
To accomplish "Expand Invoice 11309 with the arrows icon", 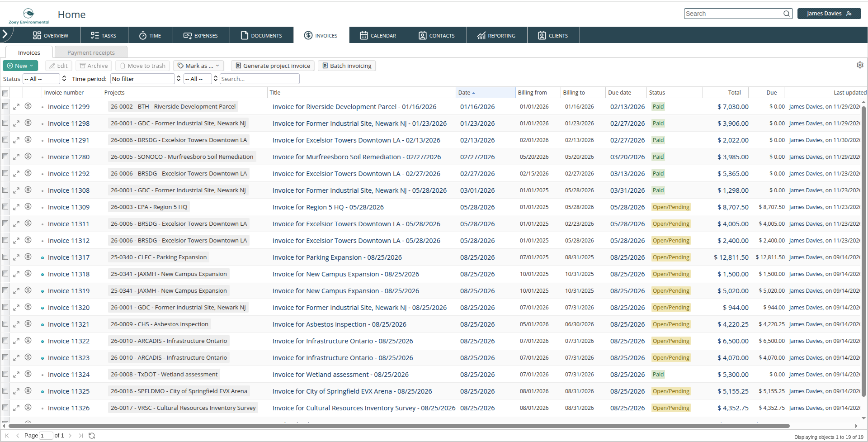I will [x=16, y=207].
